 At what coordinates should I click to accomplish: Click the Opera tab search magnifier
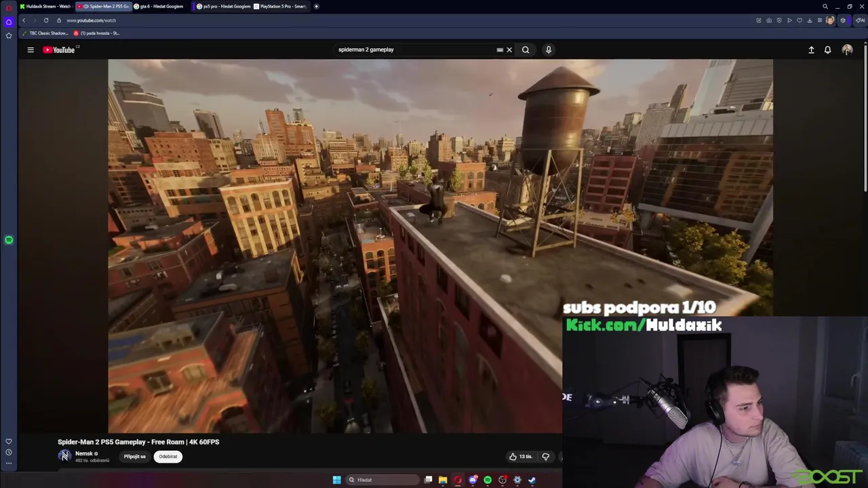(x=825, y=6)
